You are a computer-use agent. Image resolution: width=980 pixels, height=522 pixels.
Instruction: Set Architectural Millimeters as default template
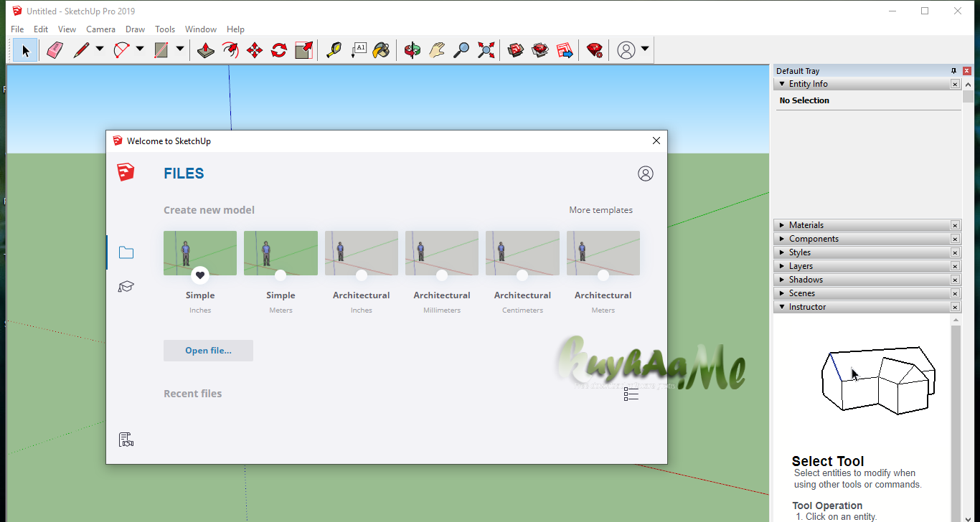[442, 275]
